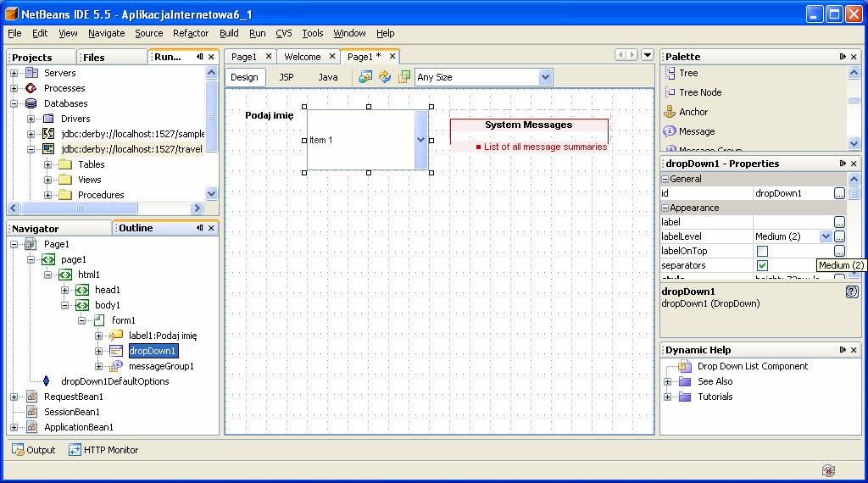868x483 pixels.
Task: Click scroll documents left arrow button
Action: coord(620,55)
